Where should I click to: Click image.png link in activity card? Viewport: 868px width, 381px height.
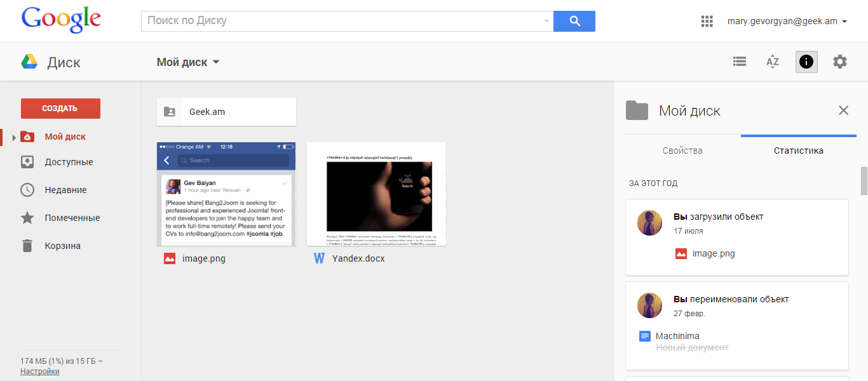pyautogui.click(x=714, y=253)
